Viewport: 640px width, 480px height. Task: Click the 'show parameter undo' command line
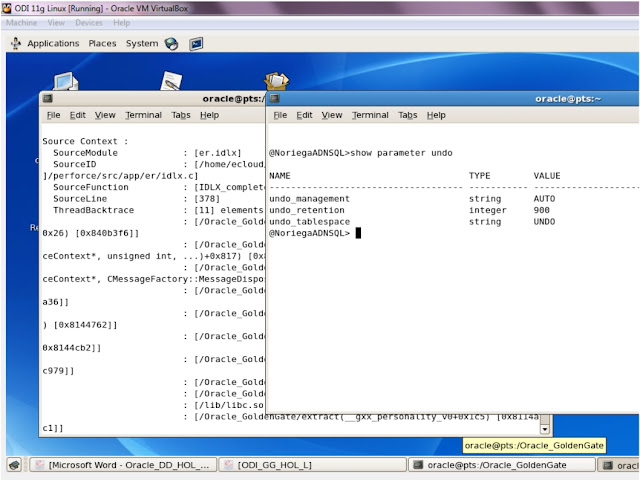click(361, 153)
